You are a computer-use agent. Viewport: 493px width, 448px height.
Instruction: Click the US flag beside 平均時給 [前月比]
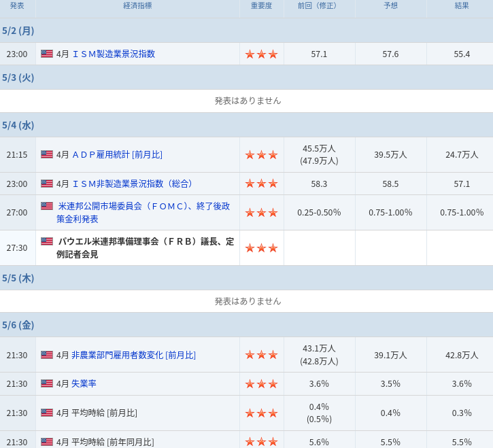[x=47, y=413]
